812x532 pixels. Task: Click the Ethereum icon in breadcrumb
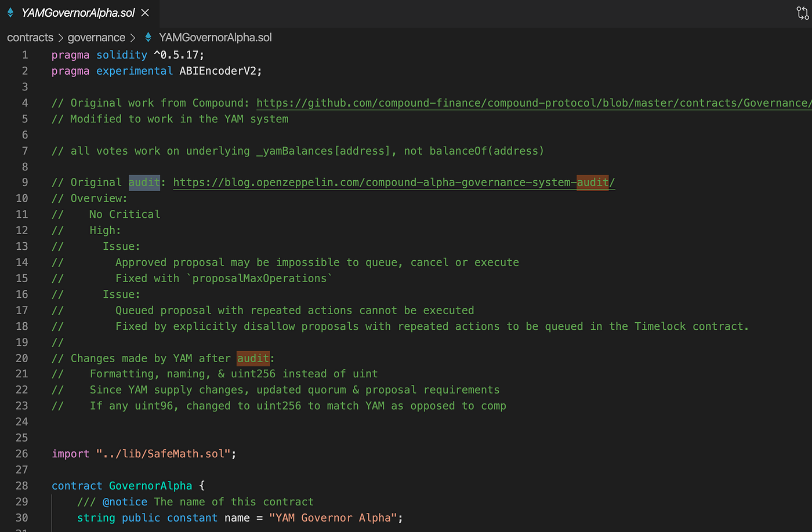click(x=148, y=38)
